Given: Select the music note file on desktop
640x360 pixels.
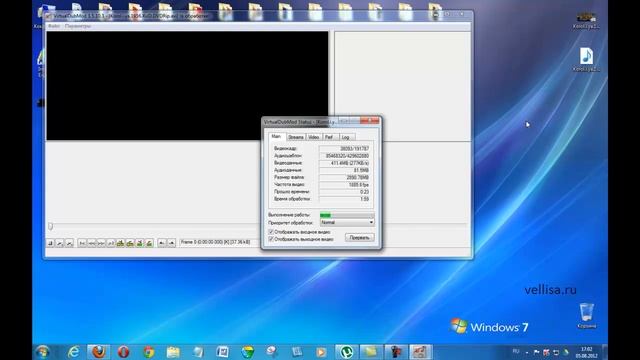Looking at the screenshot, I should coord(587,60).
